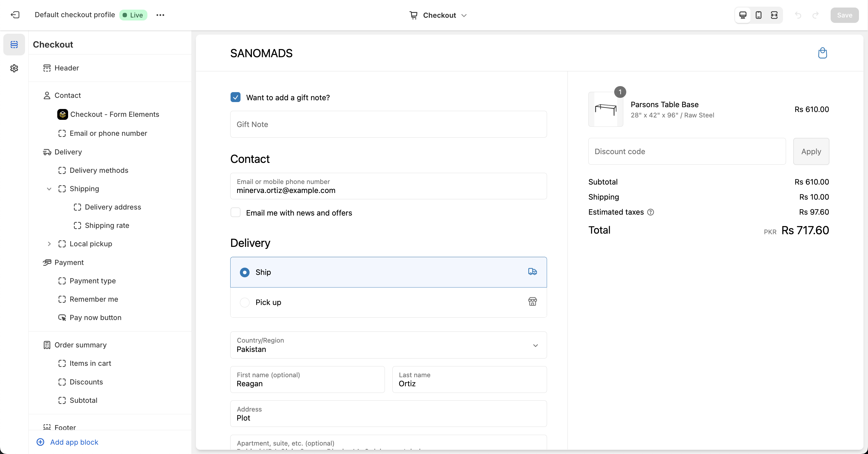Toggle the fullscreen preview icon
The width and height of the screenshot is (868, 454).
coord(774,15)
